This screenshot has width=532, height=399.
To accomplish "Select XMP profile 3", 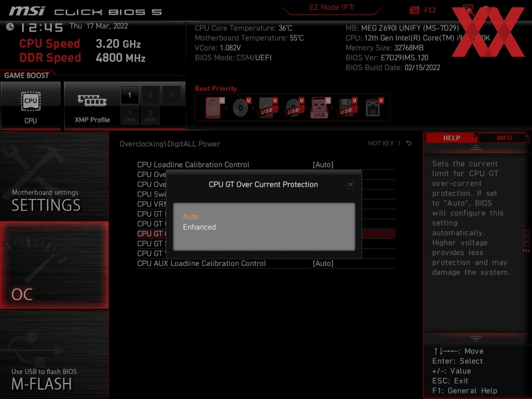I will (x=171, y=95).
